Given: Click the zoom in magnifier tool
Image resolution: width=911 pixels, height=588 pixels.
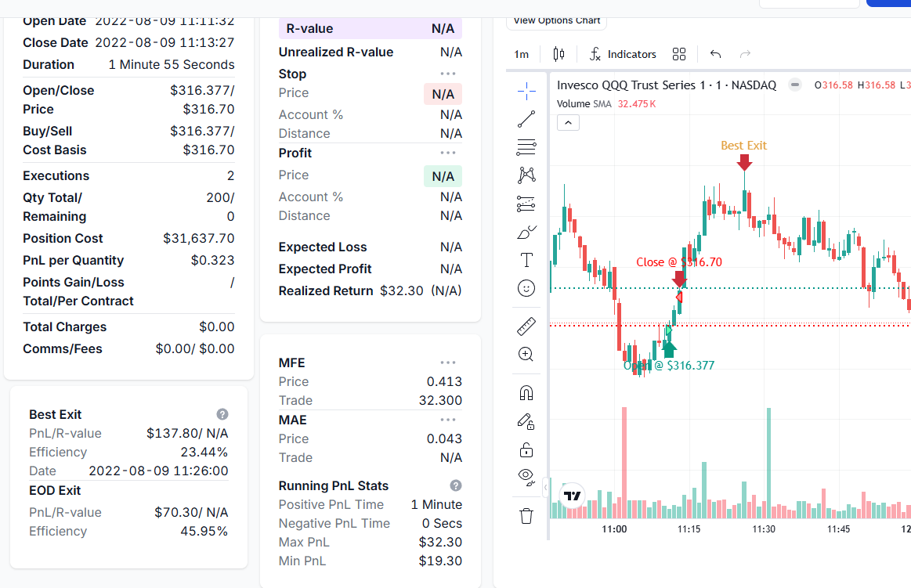Looking at the screenshot, I should [526, 355].
